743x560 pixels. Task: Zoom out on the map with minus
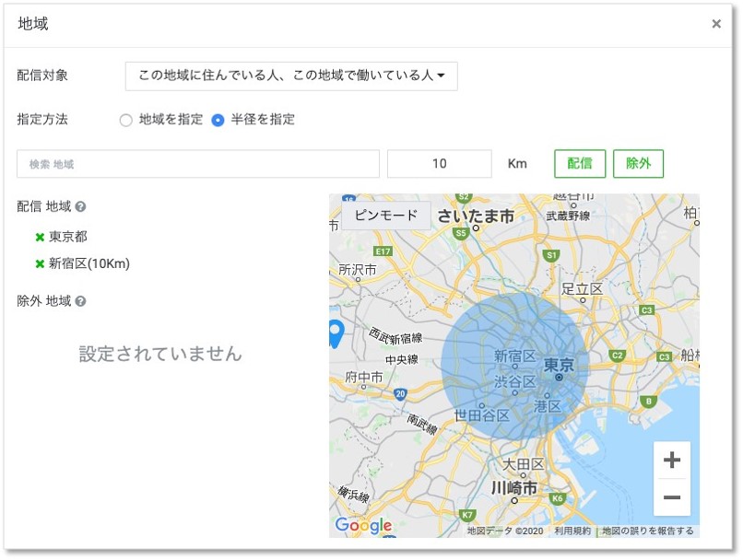click(x=671, y=498)
